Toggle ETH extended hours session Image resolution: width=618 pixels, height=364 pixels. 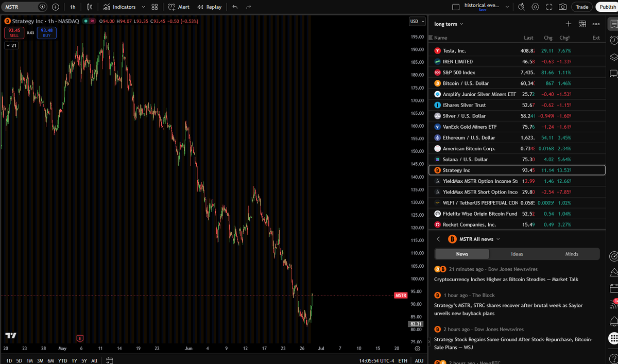point(403,360)
